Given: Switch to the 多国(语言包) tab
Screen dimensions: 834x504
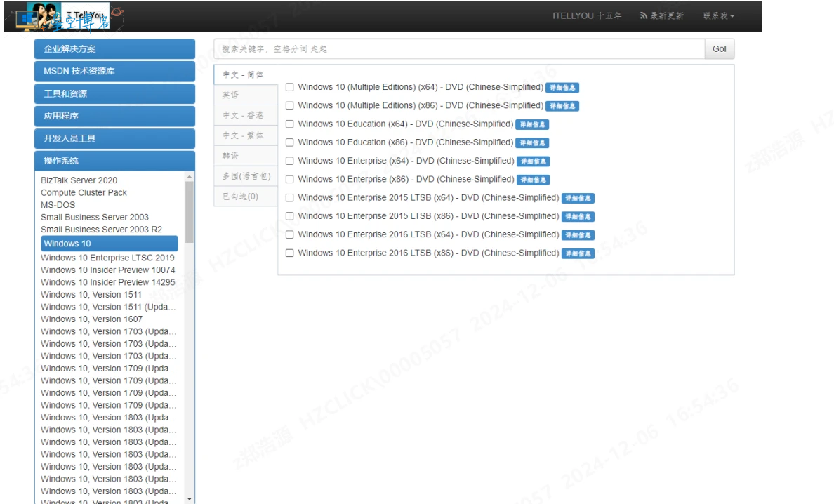Looking at the screenshot, I should click(x=246, y=176).
